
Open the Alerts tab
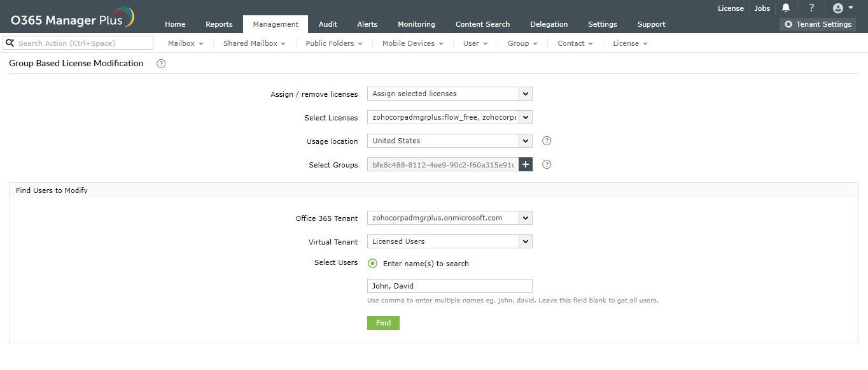click(x=367, y=24)
